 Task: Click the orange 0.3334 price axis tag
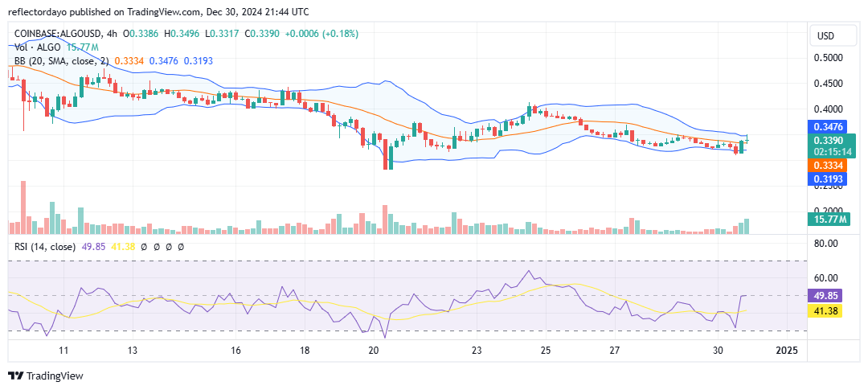coord(826,166)
